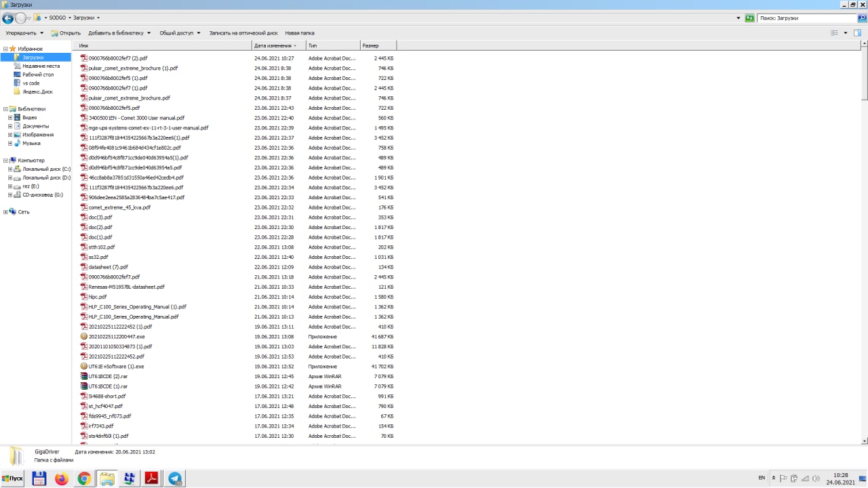Click the floppy disk taskbar icon

tap(39, 479)
